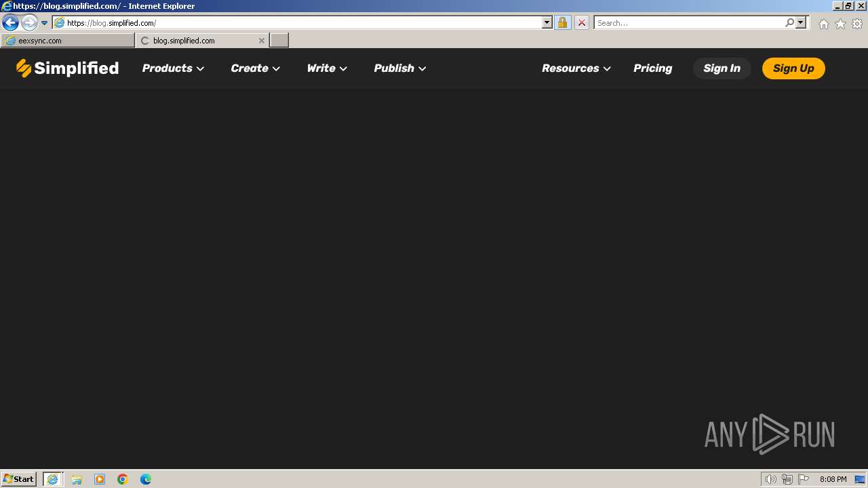Click the 8:08 PM system clock
The image size is (868, 488).
pos(833,479)
